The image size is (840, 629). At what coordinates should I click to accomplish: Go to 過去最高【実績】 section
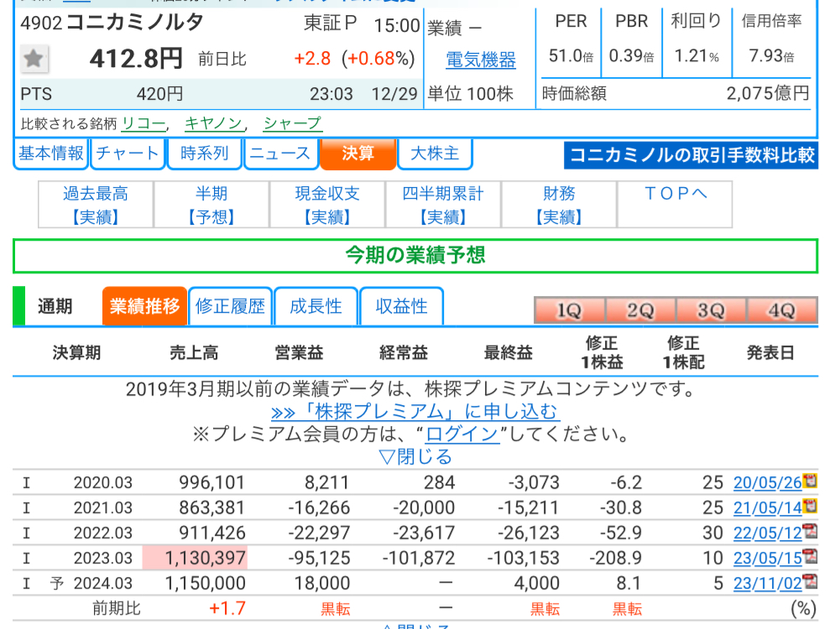pyautogui.click(x=96, y=205)
